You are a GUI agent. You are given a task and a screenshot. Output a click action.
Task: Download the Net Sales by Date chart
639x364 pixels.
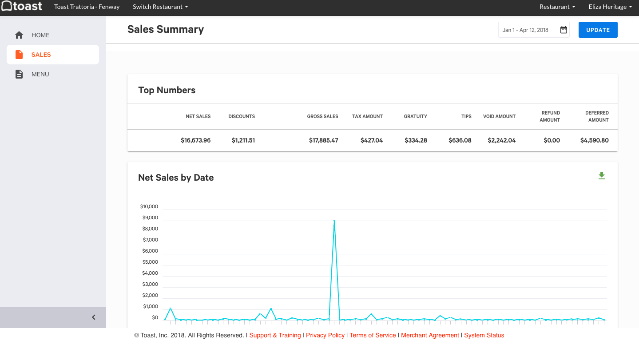coord(602,175)
